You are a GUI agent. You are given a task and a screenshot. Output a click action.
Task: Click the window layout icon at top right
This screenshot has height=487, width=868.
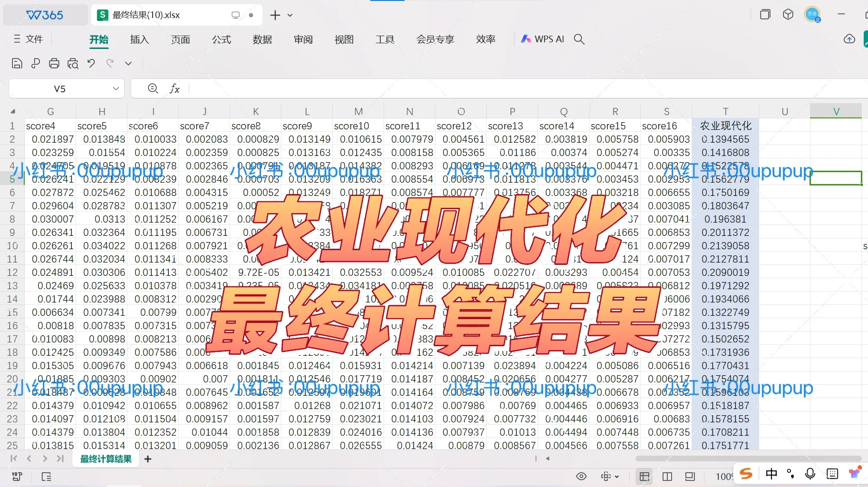click(765, 14)
